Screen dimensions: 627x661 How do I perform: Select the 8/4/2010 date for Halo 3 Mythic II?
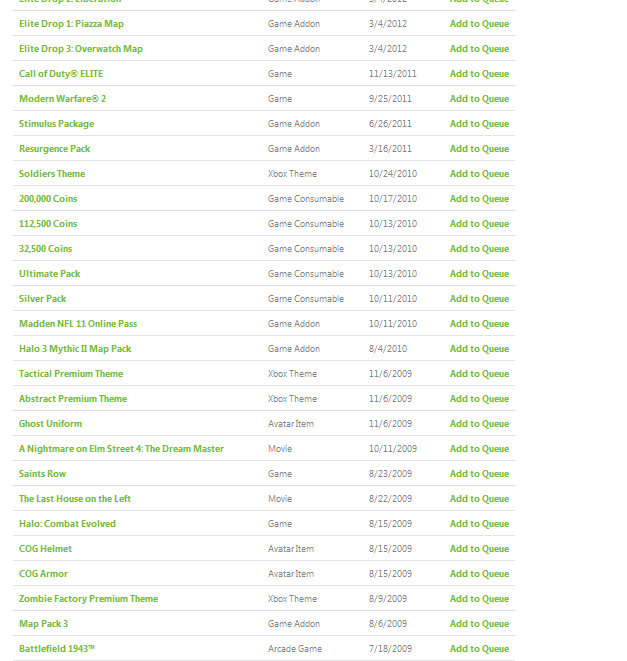[388, 349]
